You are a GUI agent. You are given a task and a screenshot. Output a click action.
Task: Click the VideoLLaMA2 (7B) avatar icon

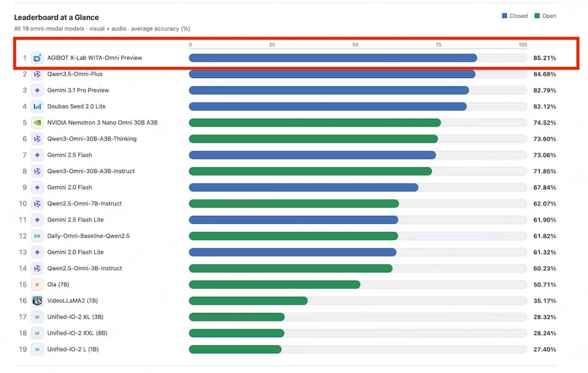pos(37,301)
